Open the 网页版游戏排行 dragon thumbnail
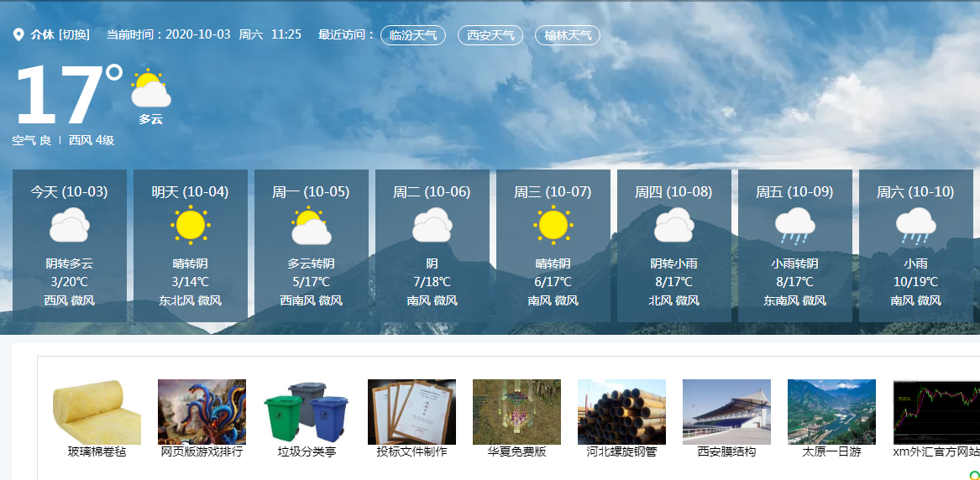This screenshot has height=480, width=980. [202, 412]
